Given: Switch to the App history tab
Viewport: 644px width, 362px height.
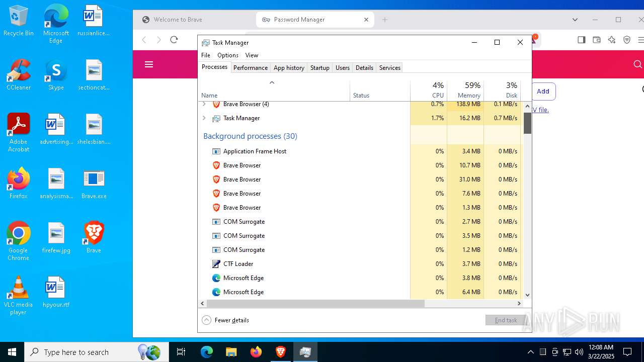Looking at the screenshot, I should pos(289,68).
